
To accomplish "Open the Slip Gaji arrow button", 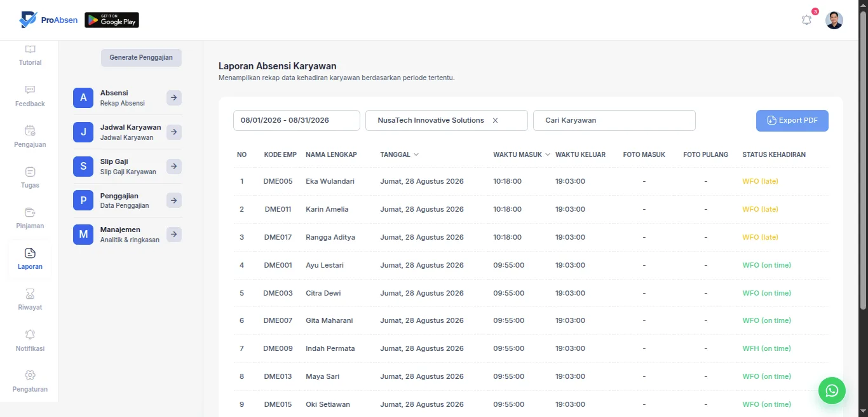I will click(174, 166).
